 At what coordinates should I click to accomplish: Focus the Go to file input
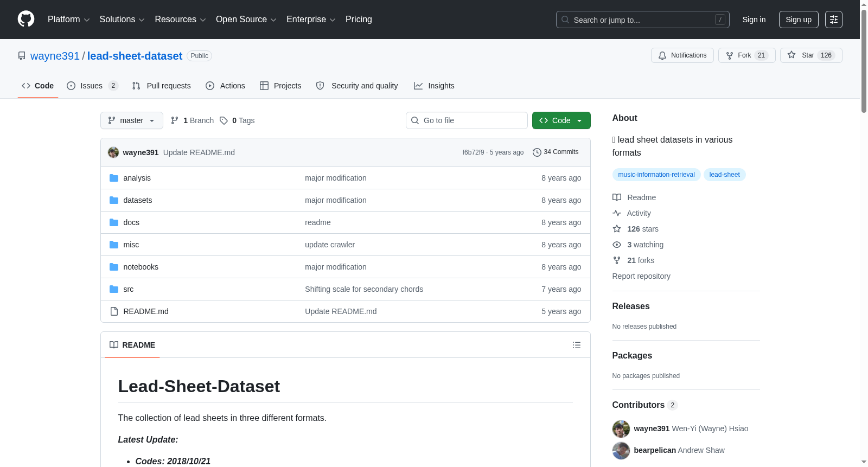click(x=467, y=120)
